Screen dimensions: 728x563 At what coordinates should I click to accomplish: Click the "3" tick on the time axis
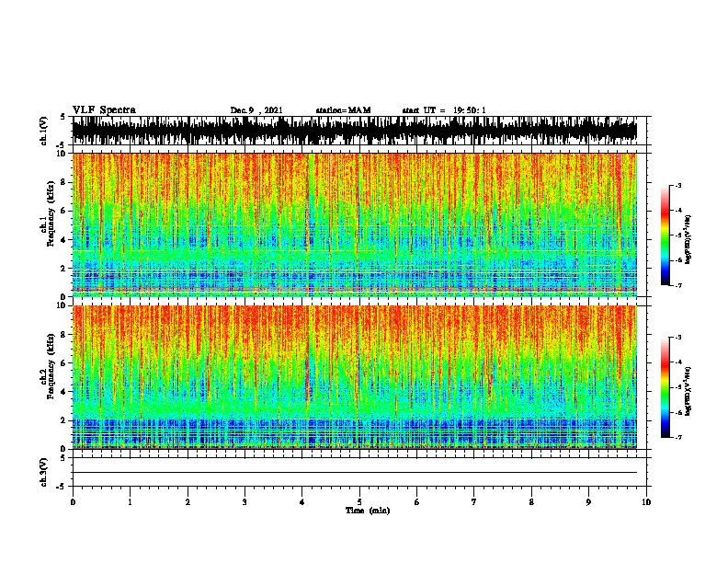[245, 501]
